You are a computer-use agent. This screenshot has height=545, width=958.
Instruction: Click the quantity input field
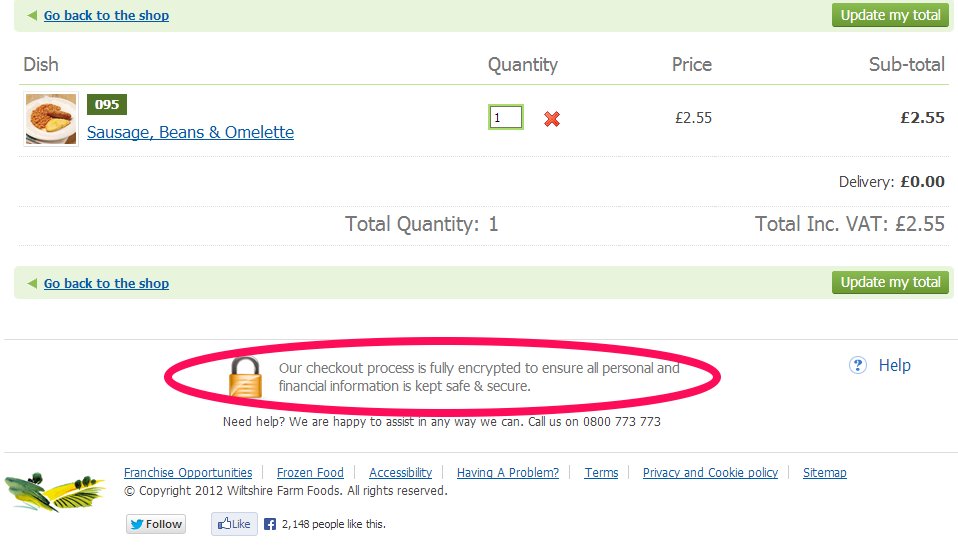(x=506, y=117)
